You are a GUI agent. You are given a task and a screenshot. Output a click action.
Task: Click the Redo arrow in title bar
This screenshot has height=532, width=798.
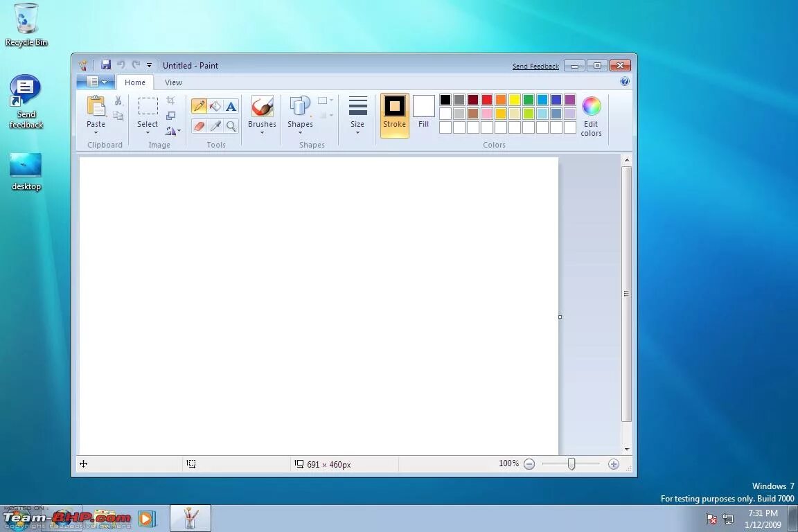pos(136,64)
